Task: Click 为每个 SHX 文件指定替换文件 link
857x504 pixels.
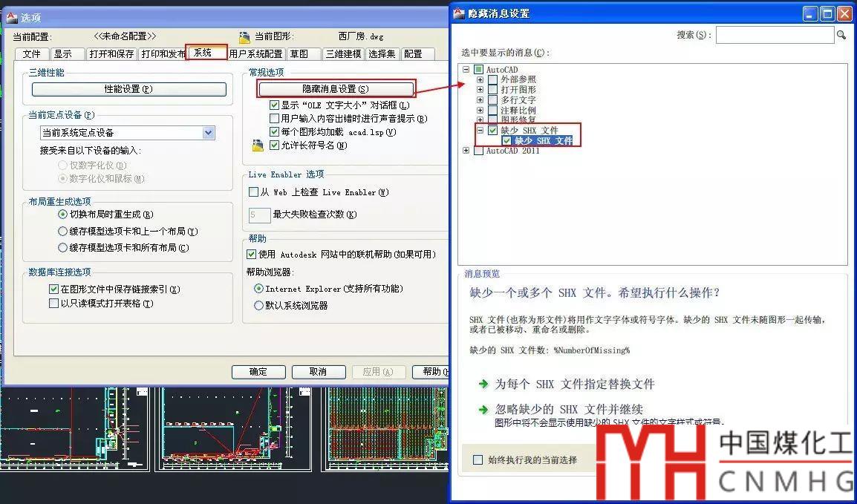Action: point(575,384)
